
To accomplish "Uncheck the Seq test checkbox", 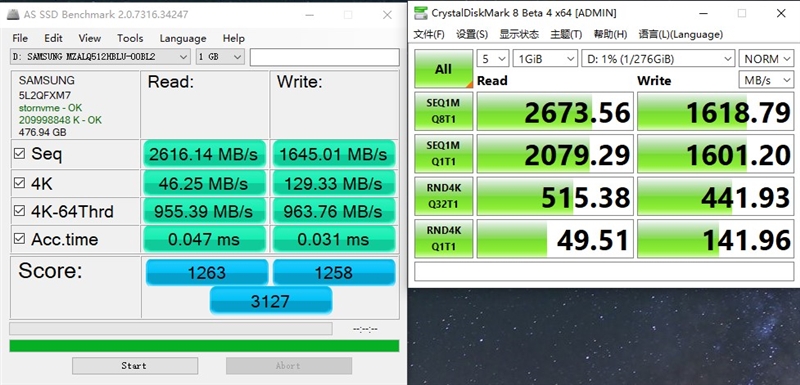I will click(x=19, y=153).
